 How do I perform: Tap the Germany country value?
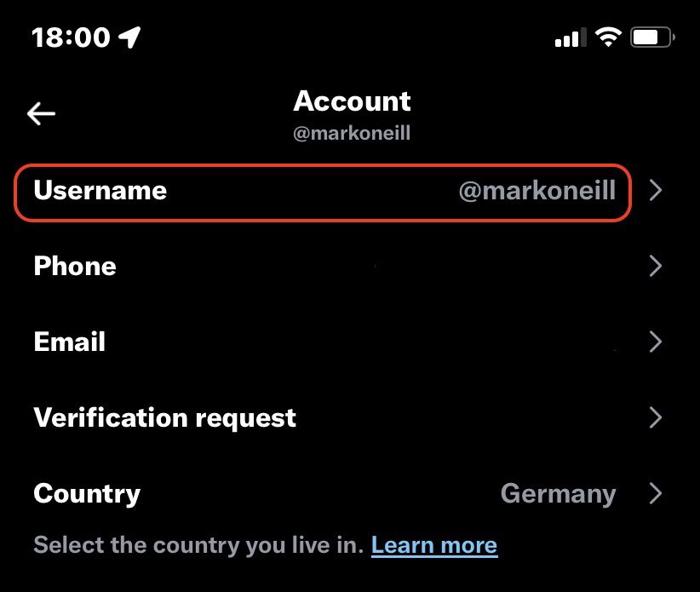click(558, 493)
